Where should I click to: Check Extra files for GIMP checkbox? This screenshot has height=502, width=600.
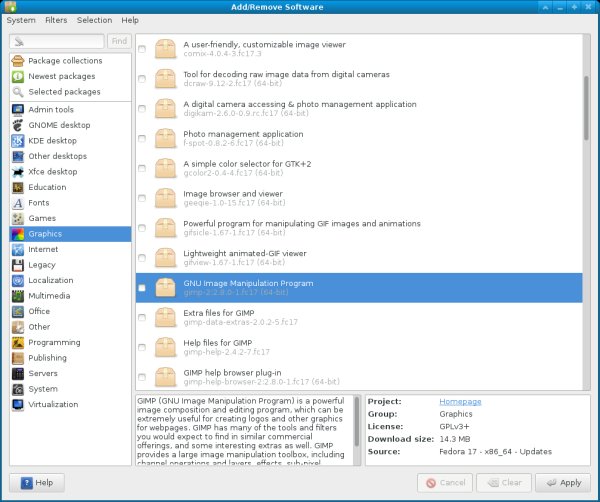[142, 318]
